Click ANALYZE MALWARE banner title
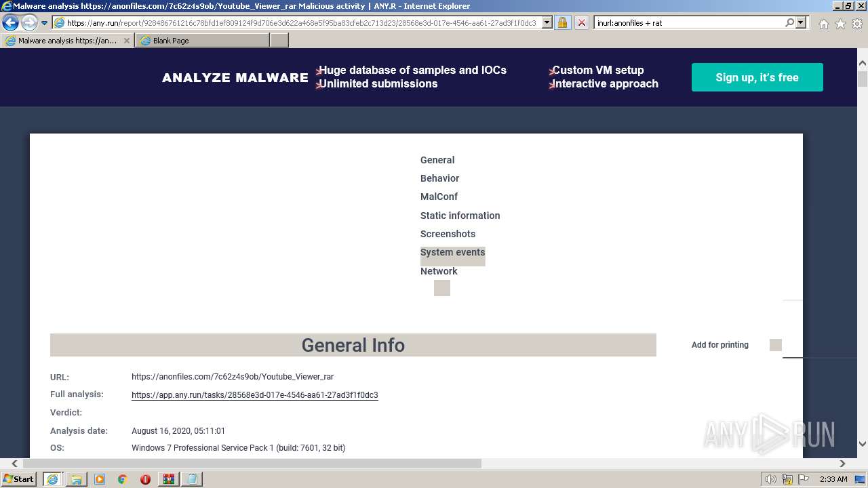868x488 pixels. click(x=235, y=77)
